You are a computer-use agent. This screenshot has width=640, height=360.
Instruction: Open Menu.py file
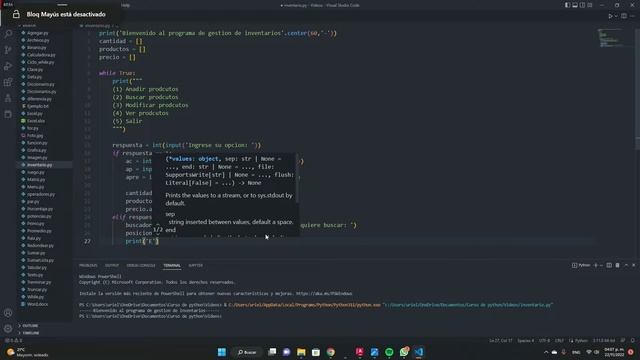(36, 187)
